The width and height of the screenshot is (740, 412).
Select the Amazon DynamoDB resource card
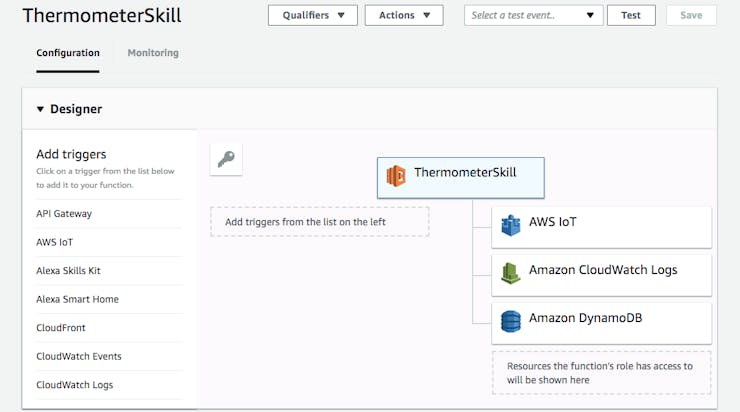pos(601,323)
